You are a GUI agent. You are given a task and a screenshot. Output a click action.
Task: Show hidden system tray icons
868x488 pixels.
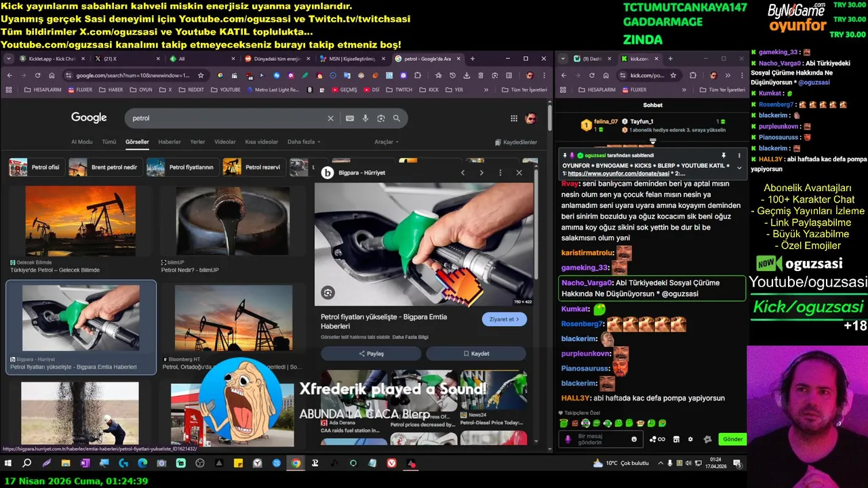659,464
